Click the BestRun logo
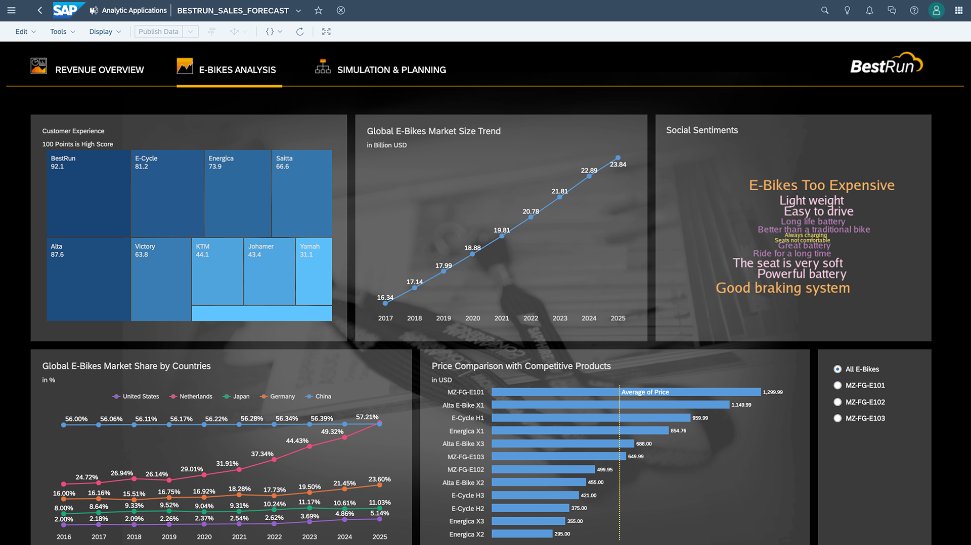The height and width of the screenshot is (545, 971). [x=886, y=64]
